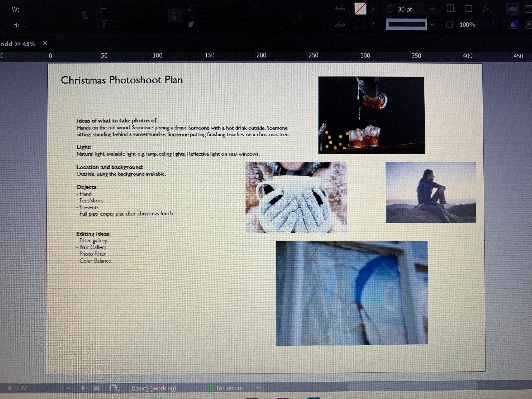
Task: Click the green No errors preflight indicator
Action: point(210,388)
